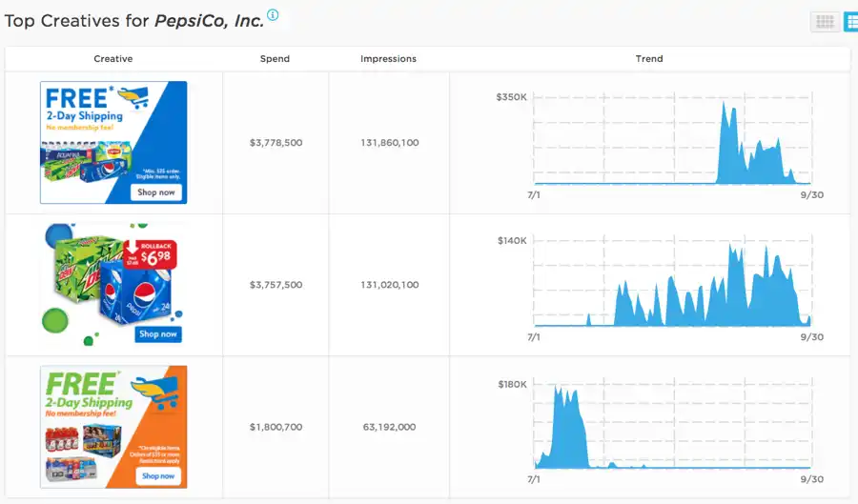
Task: Select the 63,192,000 impressions value
Action: pyautogui.click(x=389, y=427)
